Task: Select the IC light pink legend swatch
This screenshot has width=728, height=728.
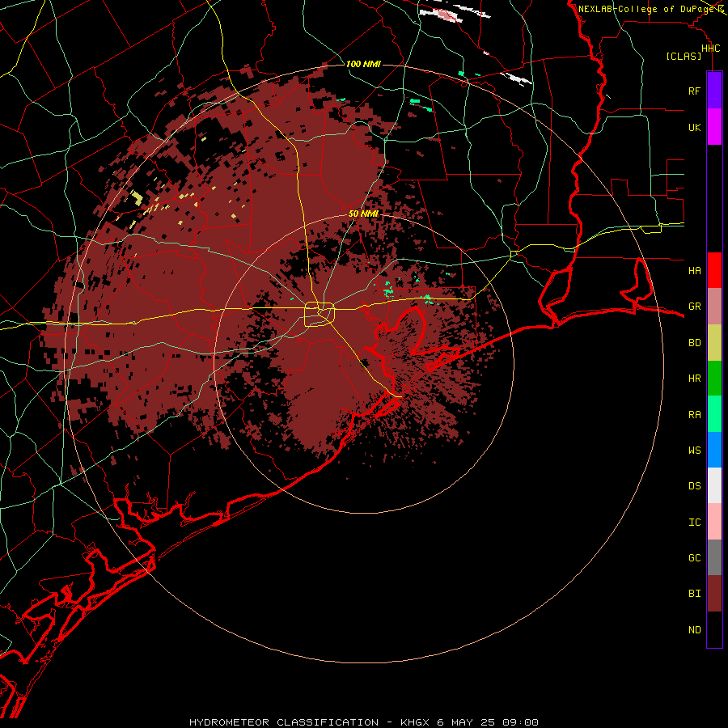Action: click(714, 522)
